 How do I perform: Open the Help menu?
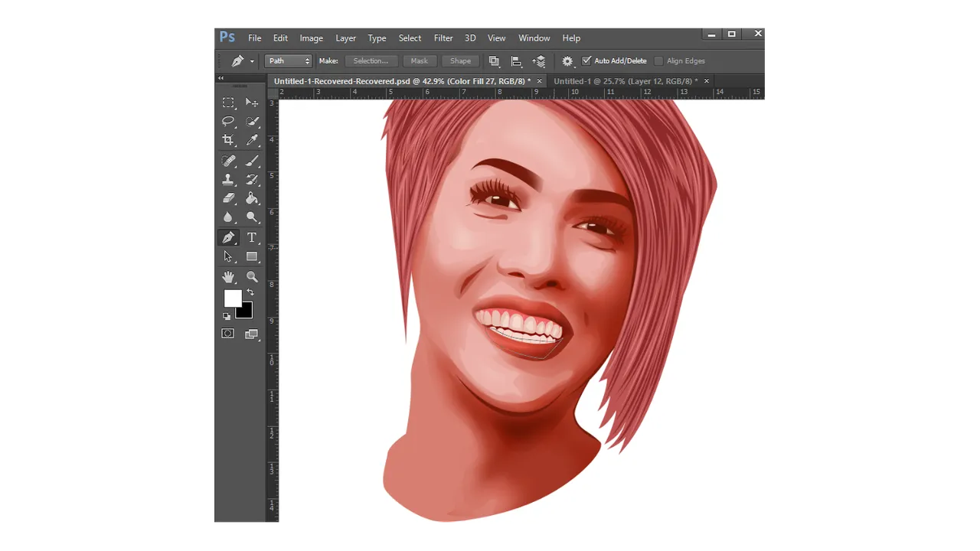(x=571, y=38)
